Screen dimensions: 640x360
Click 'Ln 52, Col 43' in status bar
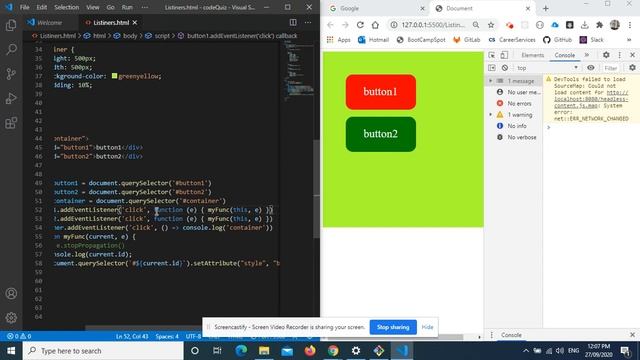tap(131, 336)
